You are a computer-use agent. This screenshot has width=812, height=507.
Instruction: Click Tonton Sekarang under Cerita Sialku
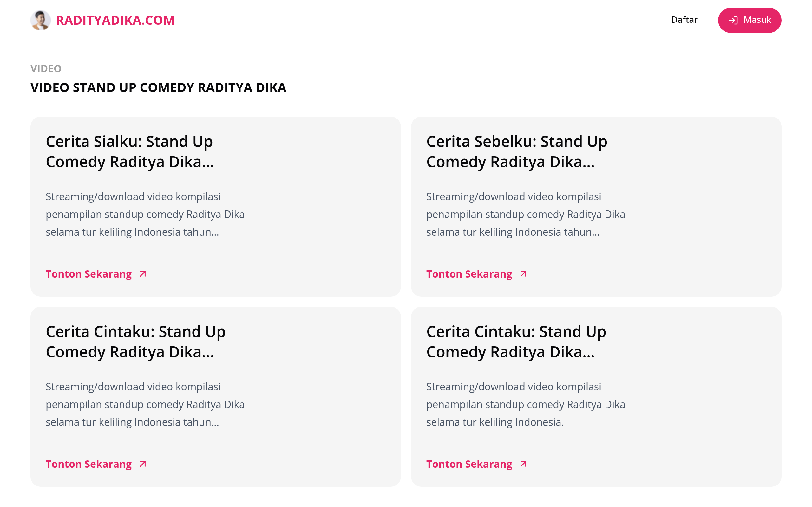click(88, 274)
